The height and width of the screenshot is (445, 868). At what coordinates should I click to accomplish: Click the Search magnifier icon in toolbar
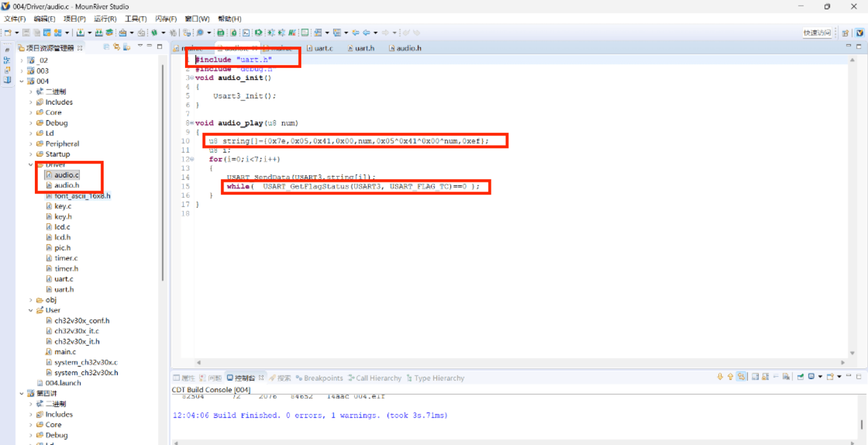click(x=200, y=33)
